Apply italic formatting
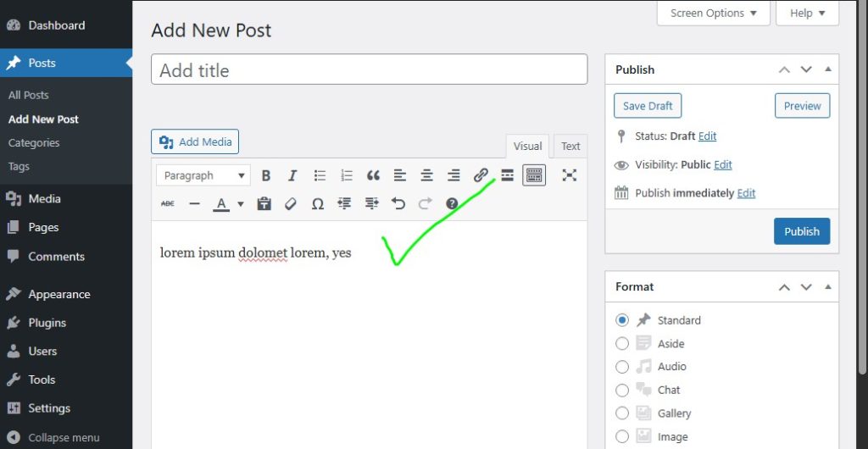868x449 pixels. tap(292, 176)
